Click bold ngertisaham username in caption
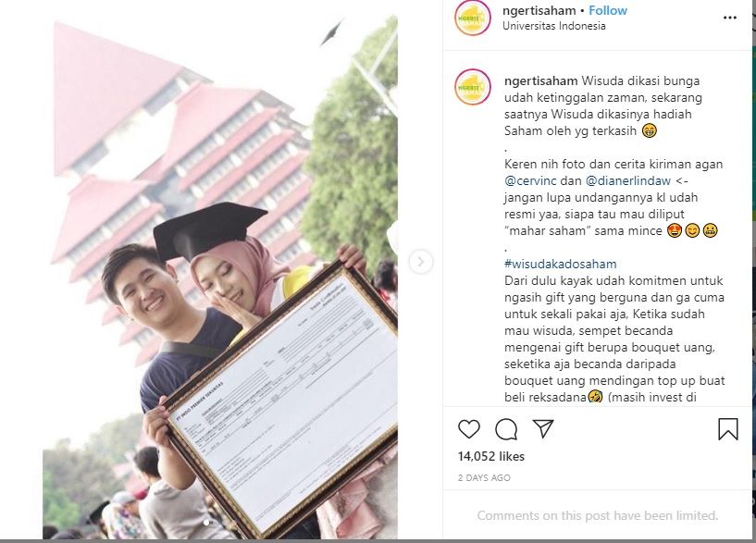The width and height of the screenshot is (756, 543). [541, 81]
